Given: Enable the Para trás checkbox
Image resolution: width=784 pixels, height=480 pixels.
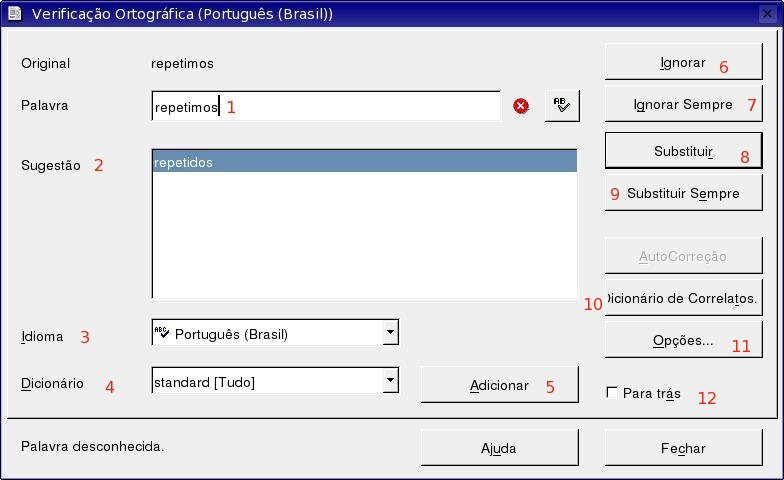Looking at the screenshot, I should click(x=612, y=392).
